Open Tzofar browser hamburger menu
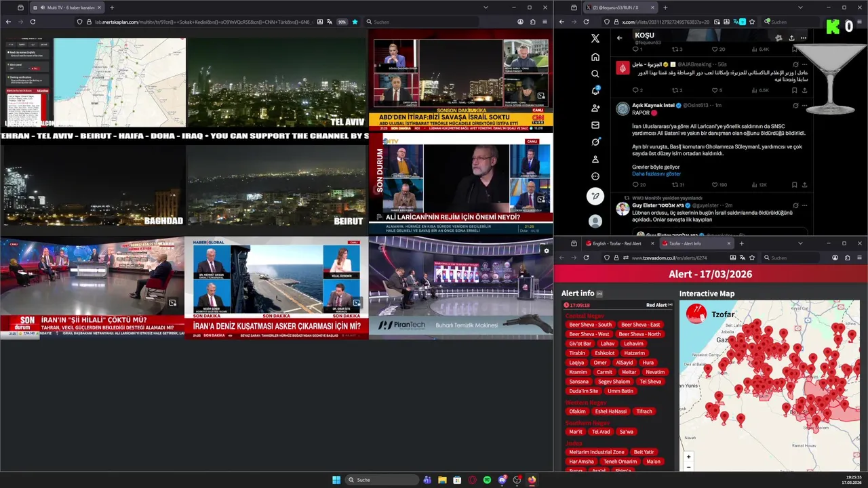The width and height of the screenshot is (868, 488). [x=859, y=258]
